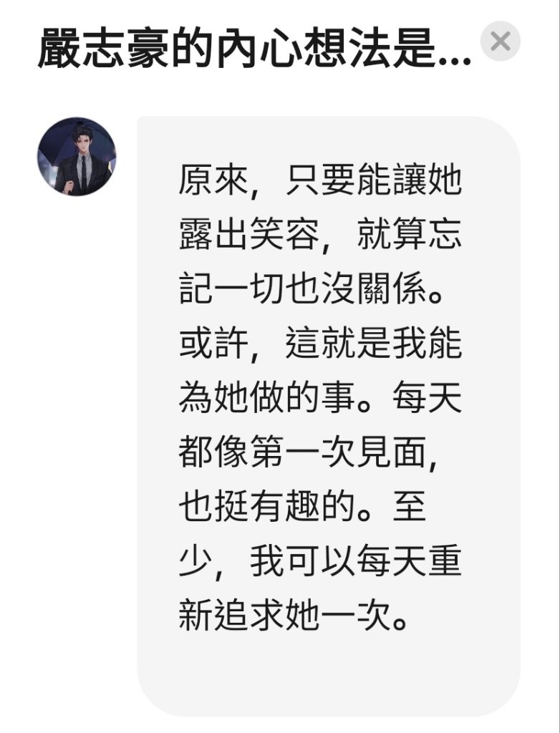
Task: Click the line 或許，這就是我能
Action: 321,344
